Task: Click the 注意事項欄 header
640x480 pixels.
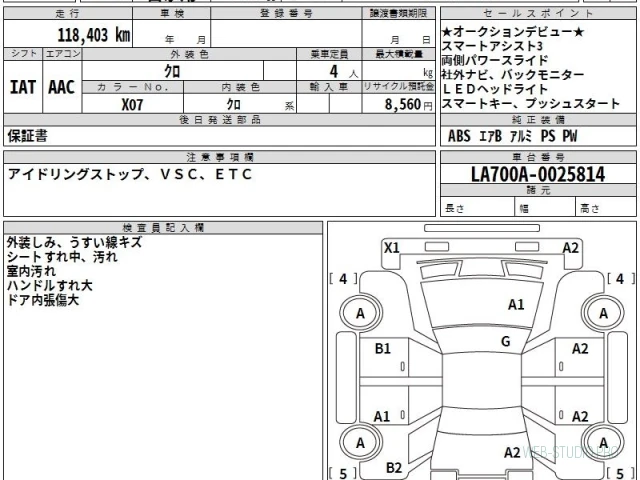Action: [x=220, y=157]
